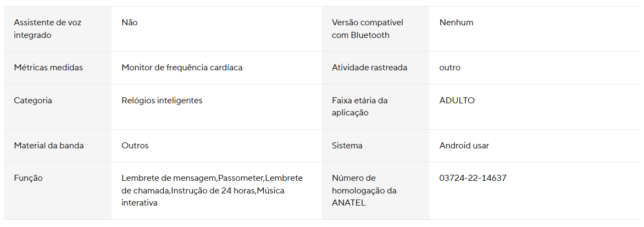Click the 'Sistema' label cell

coord(347,146)
